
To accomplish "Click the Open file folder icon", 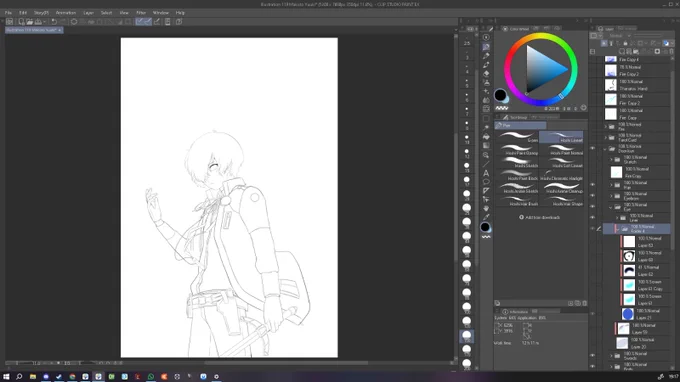I will coord(29,22).
